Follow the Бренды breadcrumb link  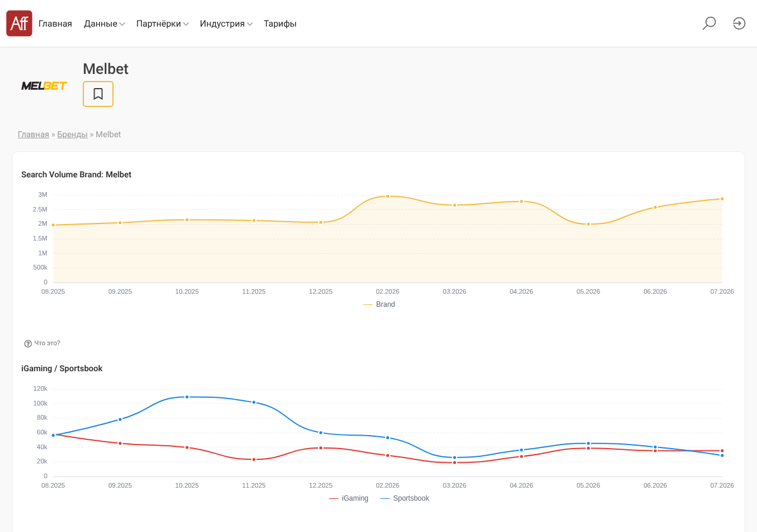tap(72, 134)
